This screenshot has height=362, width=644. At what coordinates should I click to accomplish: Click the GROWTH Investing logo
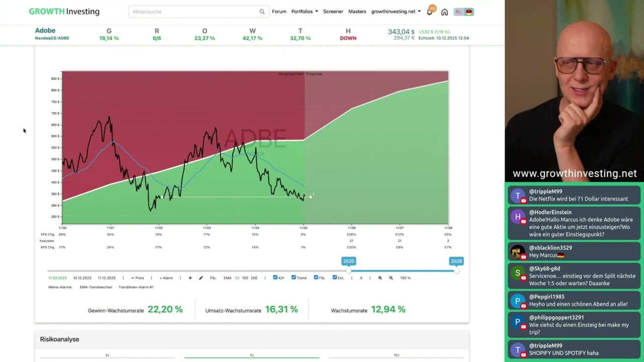pyautogui.click(x=64, y=12)
